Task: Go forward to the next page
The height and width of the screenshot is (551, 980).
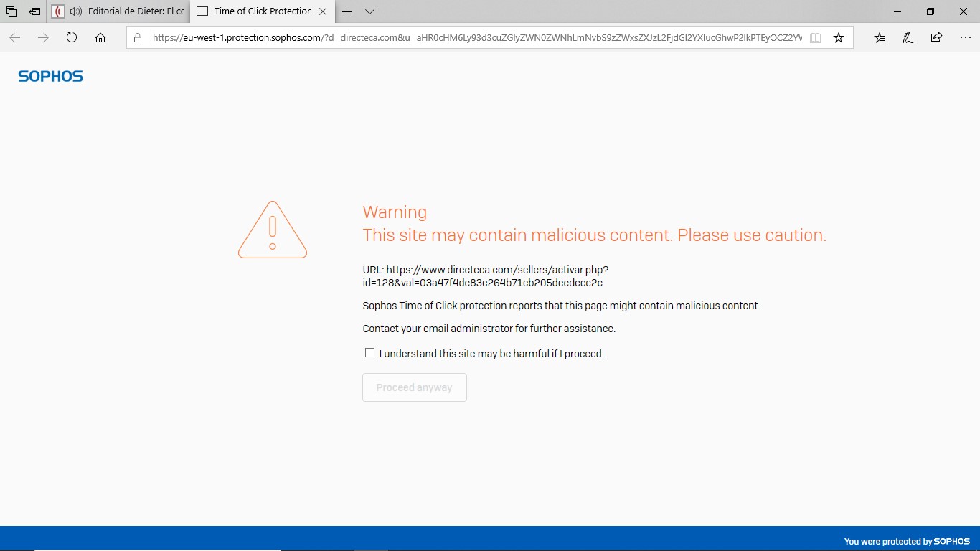Action: click(x=43, y=37)
